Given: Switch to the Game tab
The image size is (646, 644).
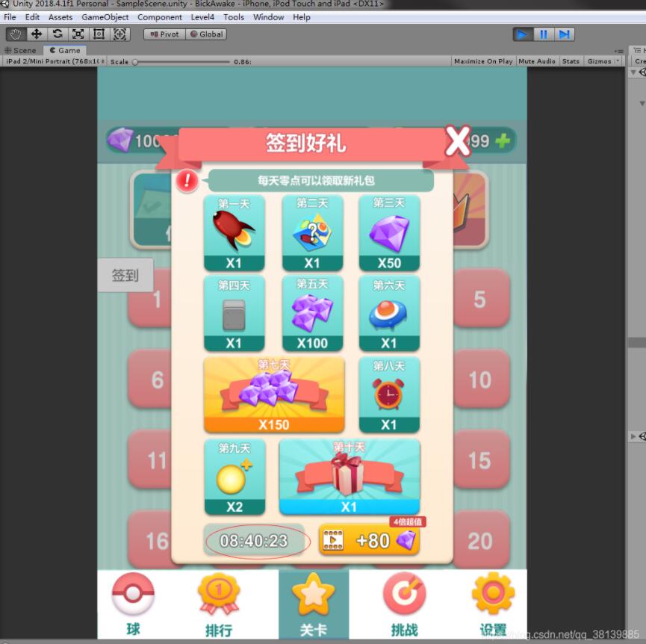Looking at the screenshot, I should point(65,50).
